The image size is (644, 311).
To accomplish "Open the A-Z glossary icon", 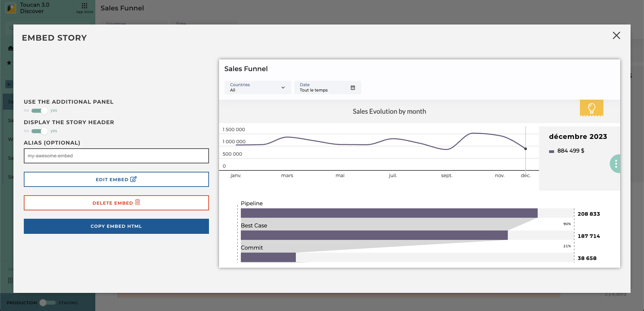I will (10, 280).
